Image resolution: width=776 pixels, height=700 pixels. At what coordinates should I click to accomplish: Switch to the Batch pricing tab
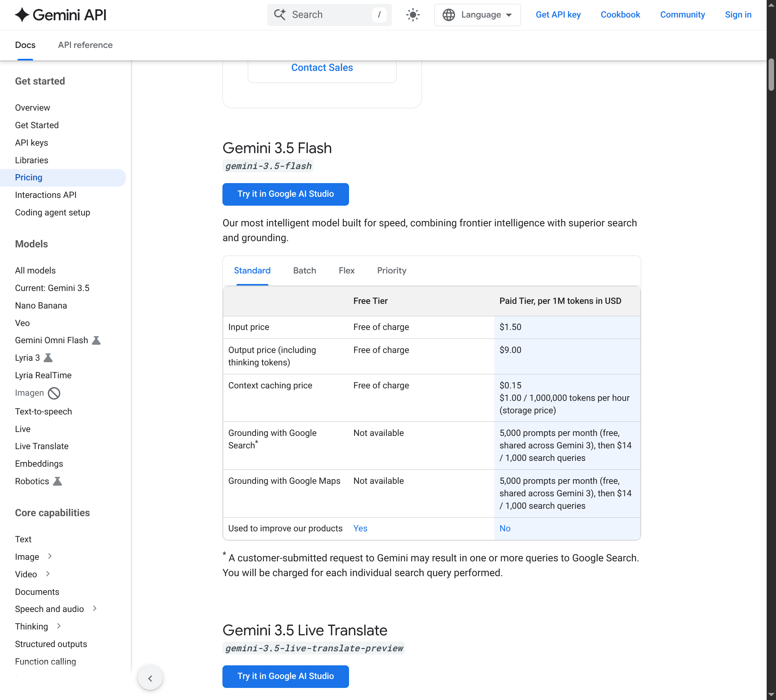[305, 271]
